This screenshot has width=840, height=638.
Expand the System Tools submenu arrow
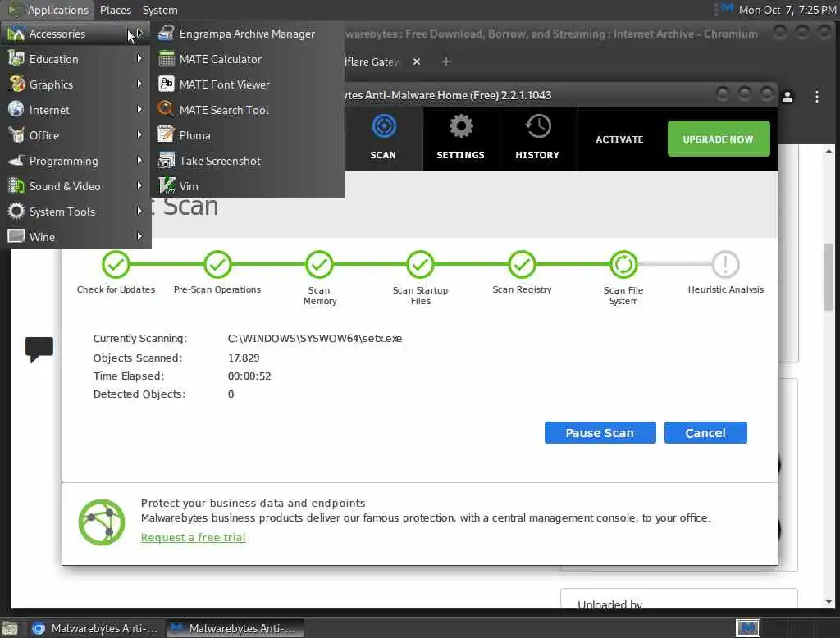pyautogui.click(x=139, y=211)
